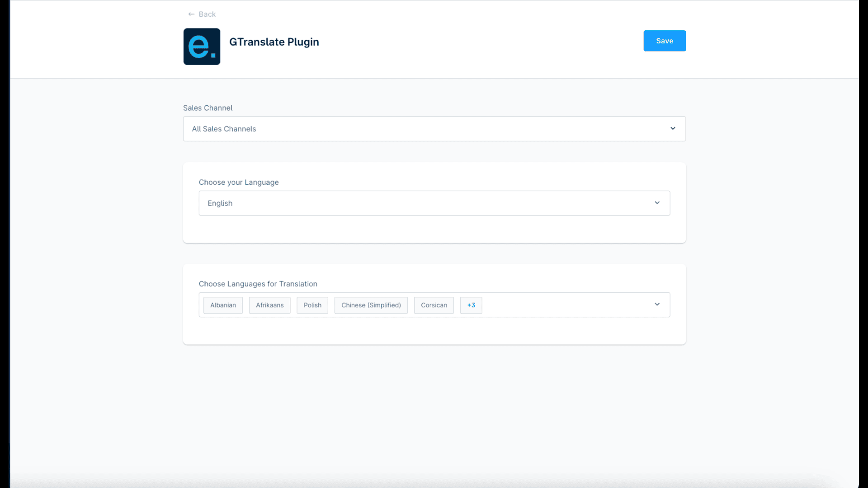Open the Sales Channel dropdown
The height and width of the screenshot is (488, 868).
click(434, 129)
